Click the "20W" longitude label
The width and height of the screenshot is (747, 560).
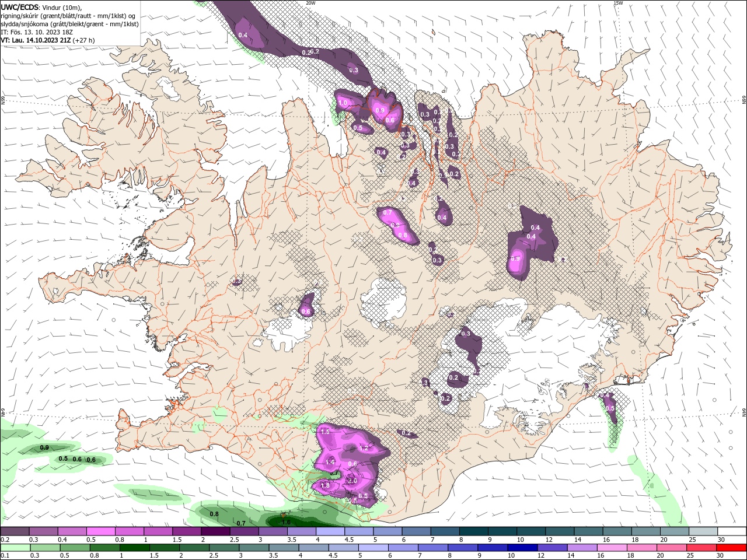coord(310,3)
